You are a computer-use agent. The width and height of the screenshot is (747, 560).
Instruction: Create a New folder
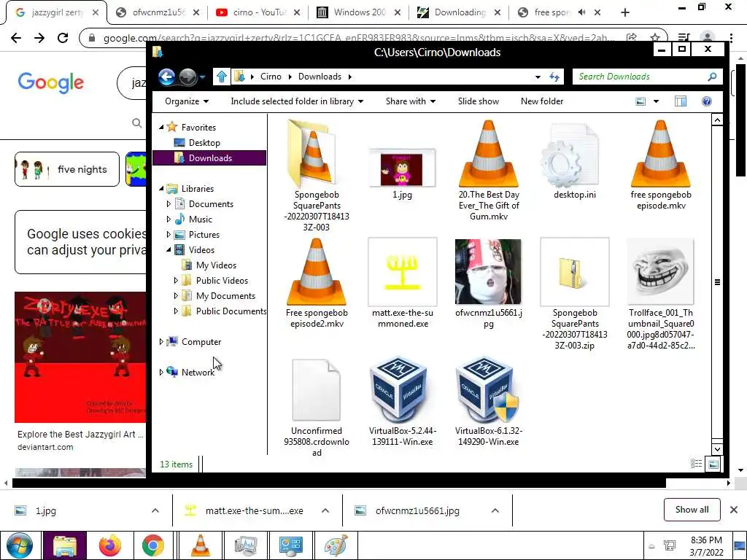[x=542, y=101]
